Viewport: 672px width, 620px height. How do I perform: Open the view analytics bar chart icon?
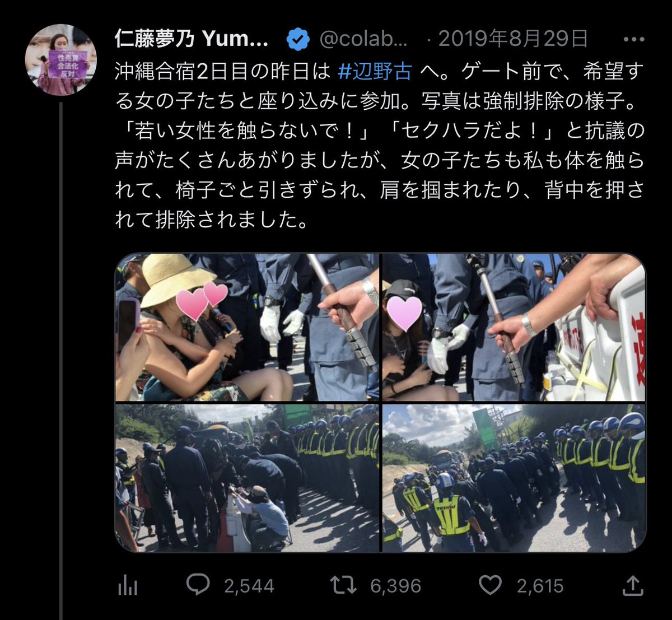tap(128, 586)
